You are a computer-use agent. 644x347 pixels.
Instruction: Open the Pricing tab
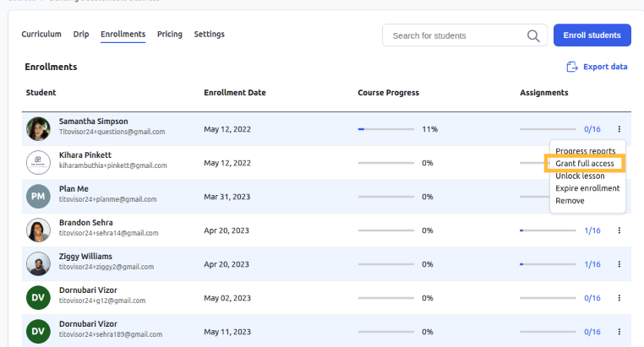[x=170, y=34]
